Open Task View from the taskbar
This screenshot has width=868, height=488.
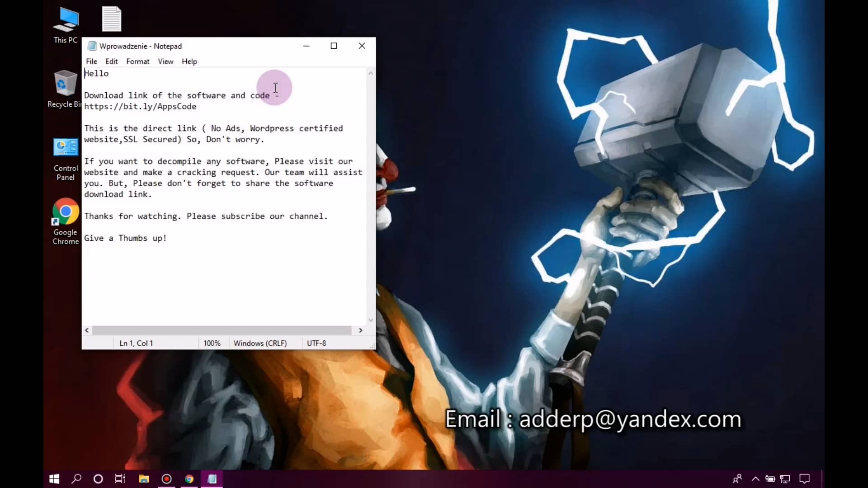(120, 479)
